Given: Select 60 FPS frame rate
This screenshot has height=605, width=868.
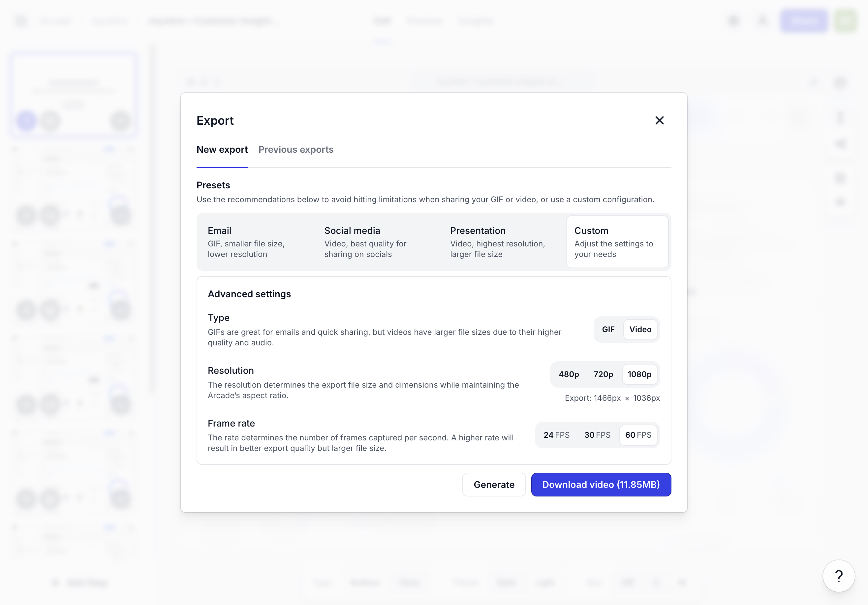Looking at the screenshot, I should pos(638,434).
